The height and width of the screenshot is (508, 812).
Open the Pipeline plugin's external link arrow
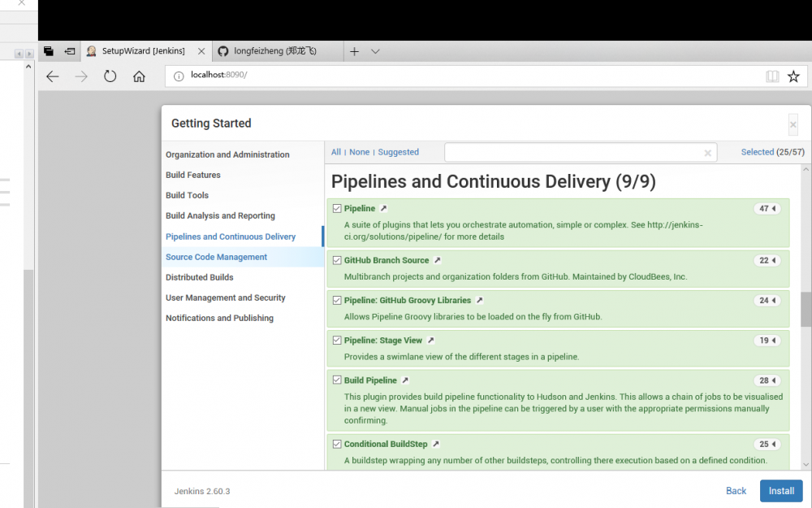[381, 208]
